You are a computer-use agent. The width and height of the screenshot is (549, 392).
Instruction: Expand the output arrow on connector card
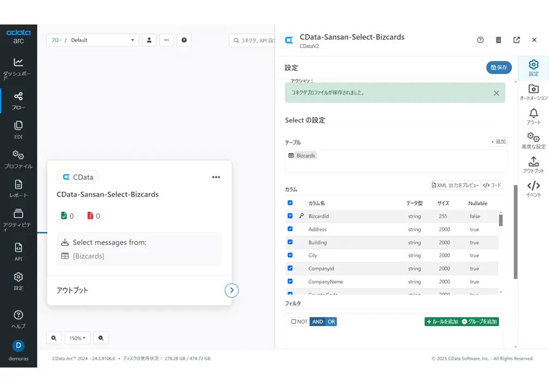click(x=231, y=290)
